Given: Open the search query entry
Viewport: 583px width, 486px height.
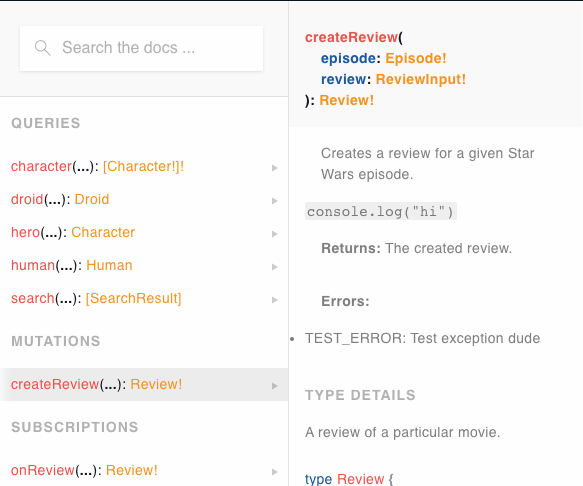Looking at the screenshot, I should click(x=144, y=299).
